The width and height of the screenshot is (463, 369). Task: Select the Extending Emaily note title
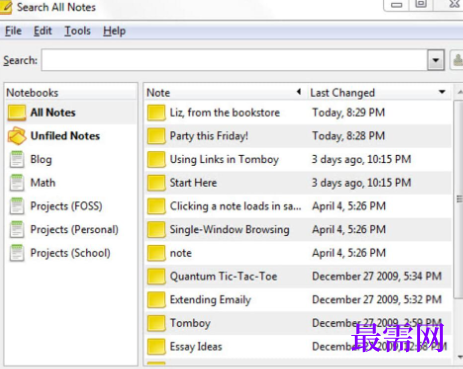(x=210, y=300)
